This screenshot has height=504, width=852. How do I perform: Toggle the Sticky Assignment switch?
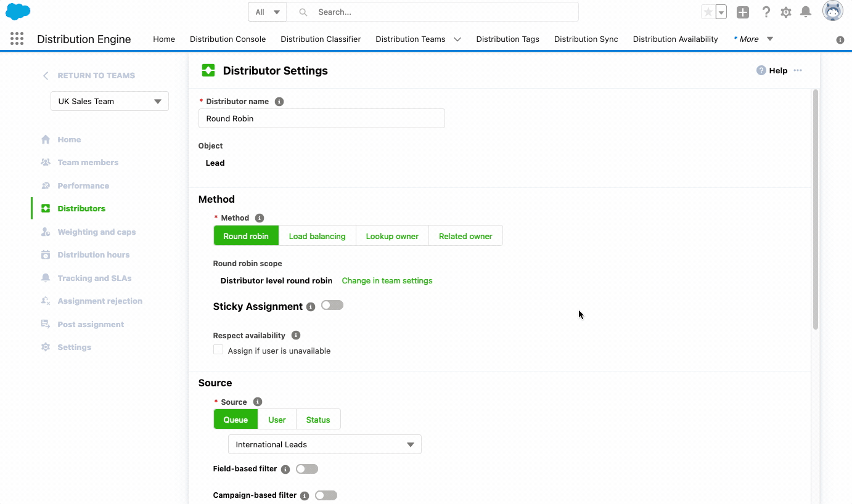[x=332, y=306]
